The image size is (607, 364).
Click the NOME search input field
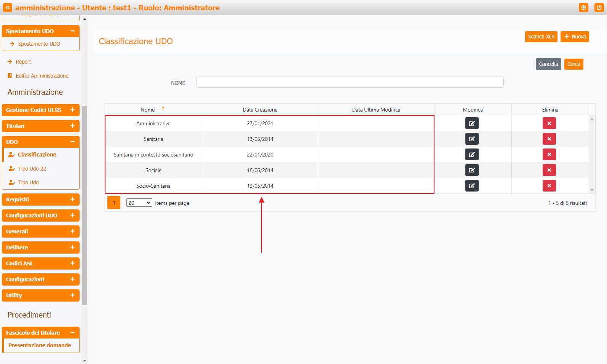(350, 82)
